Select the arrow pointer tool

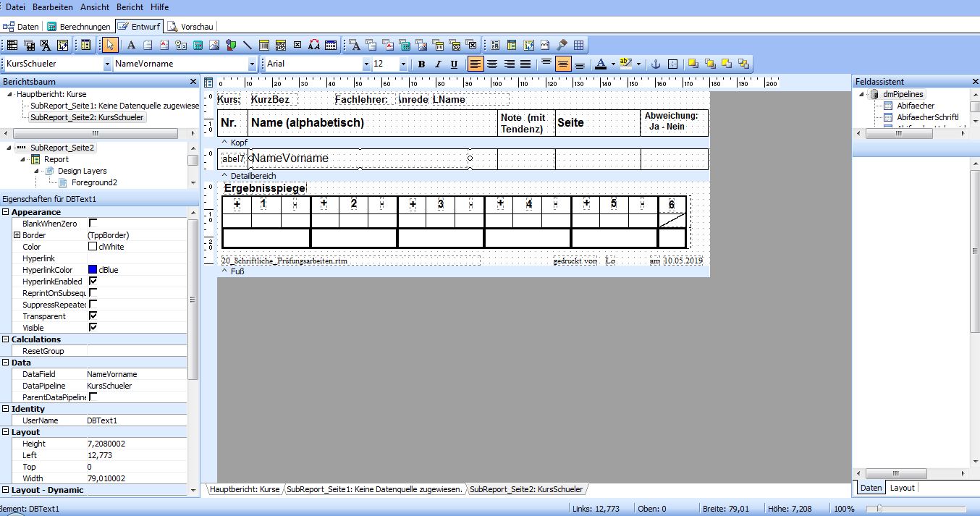(110, 45)
